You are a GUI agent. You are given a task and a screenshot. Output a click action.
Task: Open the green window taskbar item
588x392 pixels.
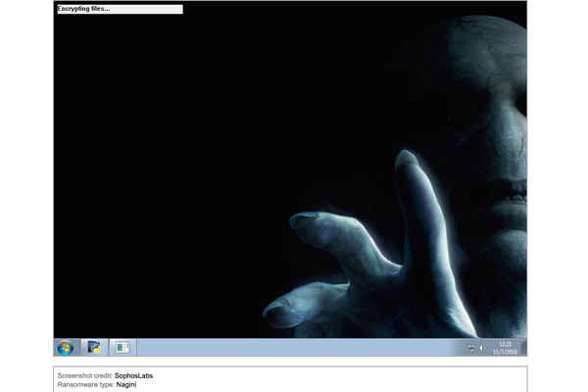[x=122, y=347]
